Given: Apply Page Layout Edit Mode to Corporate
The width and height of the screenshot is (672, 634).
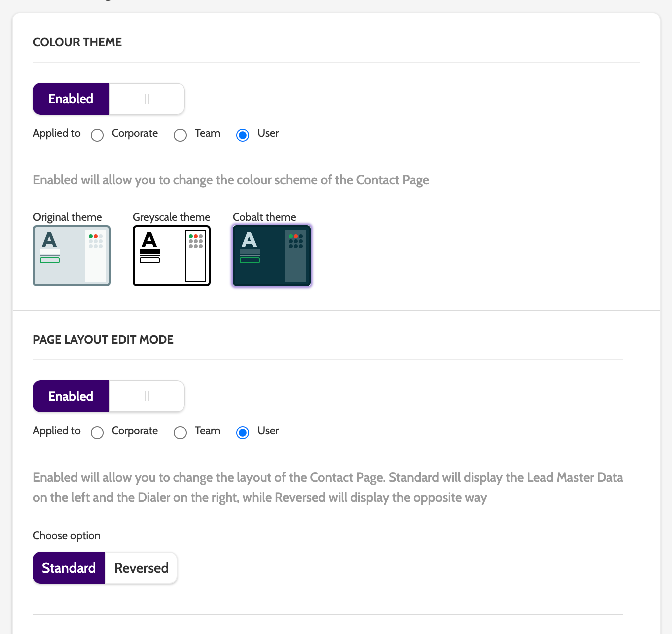Looking at the screenshot, I should click(x=97, y=433).
